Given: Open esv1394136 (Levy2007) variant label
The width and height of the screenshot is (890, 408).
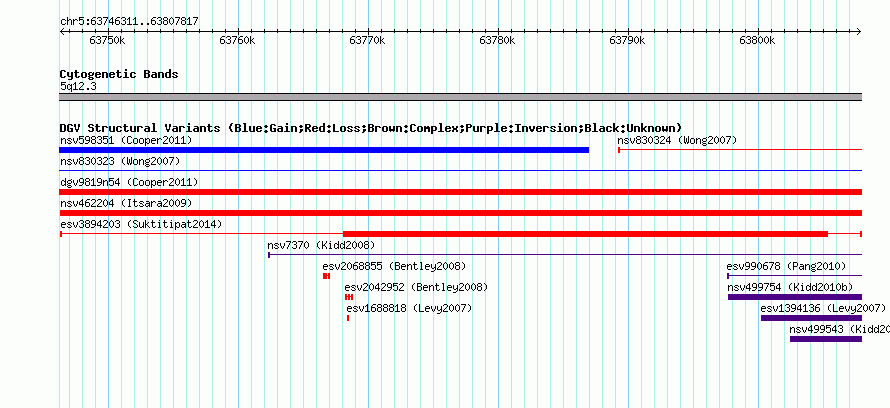Looking at the screenshot, I should [x=823, y=309].
